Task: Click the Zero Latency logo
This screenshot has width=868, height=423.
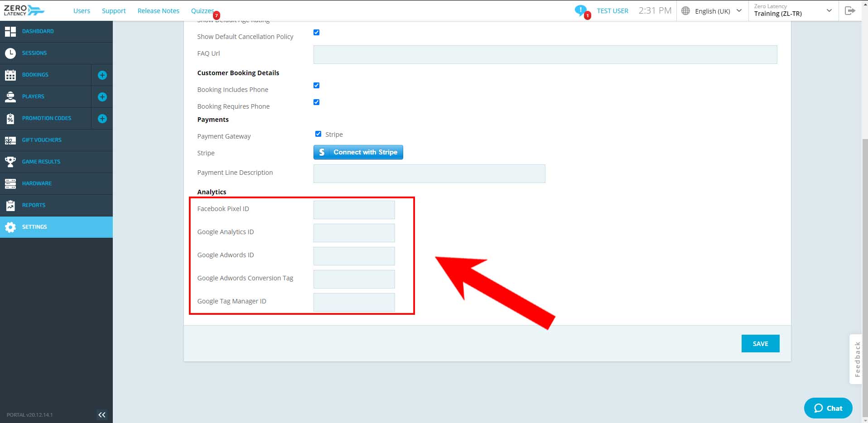Action: tap(24, 10)
